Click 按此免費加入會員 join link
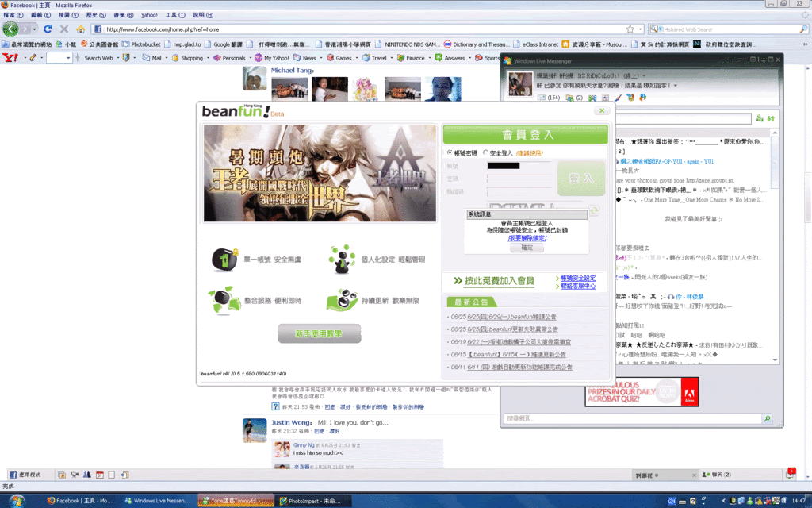Viewport: 812px width, 508px height. [x=499, y=281]
